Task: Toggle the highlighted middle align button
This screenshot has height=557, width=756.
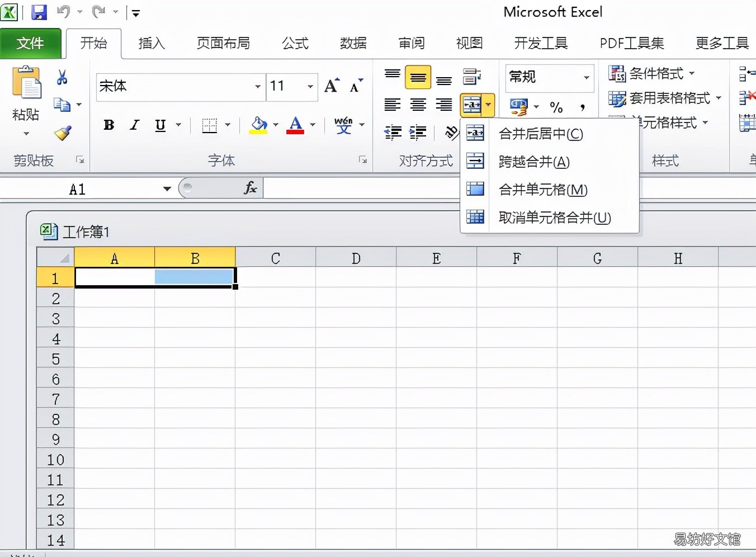Action: coord(418,77)
